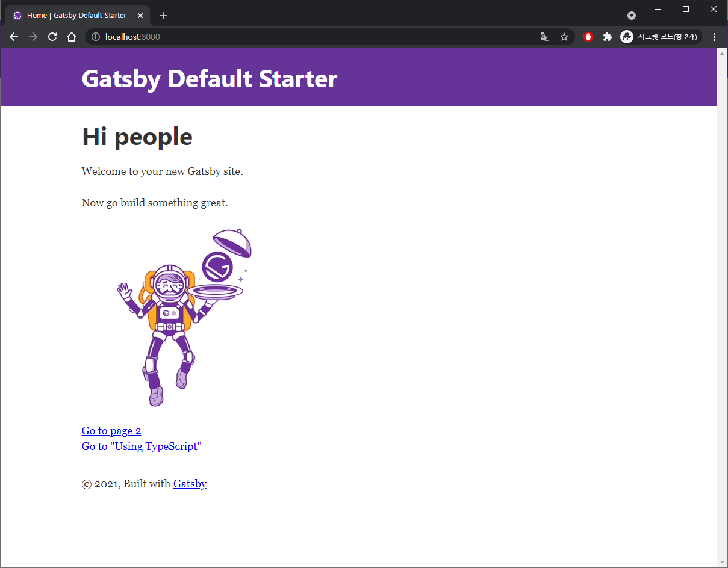The height and width of the screenshot is (568, 728).
Task: Open the browser home page icon
Action: (72, 37)
